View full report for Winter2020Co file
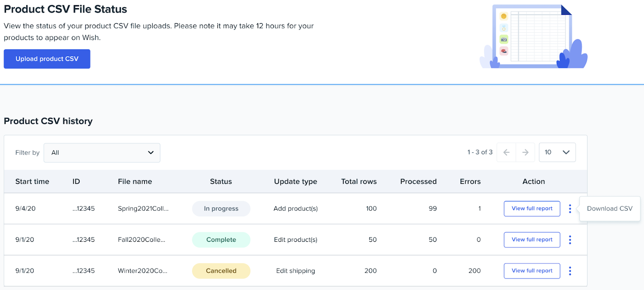Viewport: 644px width, 290px height. [532, 271]
